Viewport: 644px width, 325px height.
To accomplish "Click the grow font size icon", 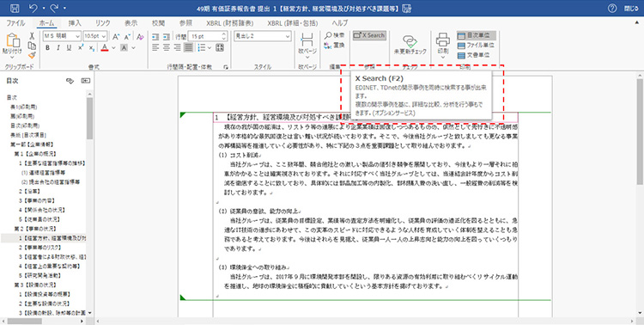I will (116, 36).
